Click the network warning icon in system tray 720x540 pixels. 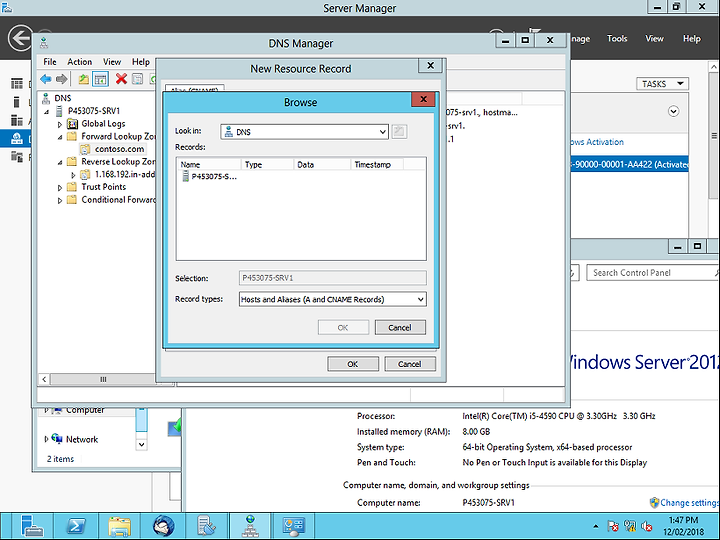(630, 526)
